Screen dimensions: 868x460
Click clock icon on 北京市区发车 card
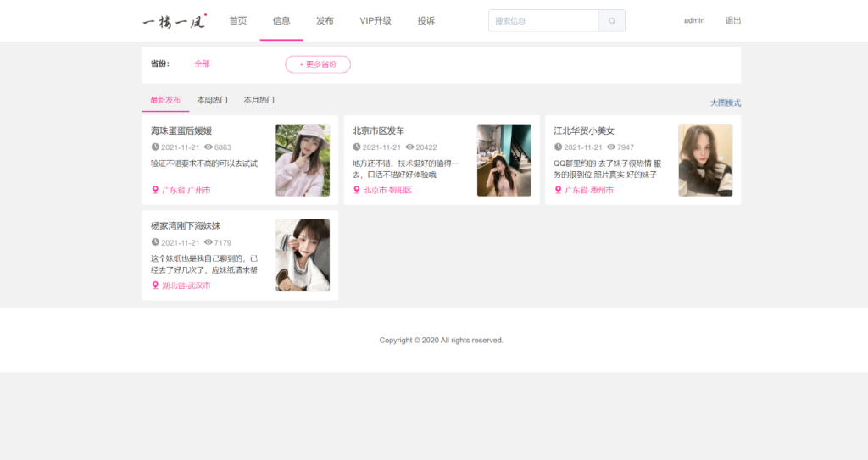coord(357,147)
